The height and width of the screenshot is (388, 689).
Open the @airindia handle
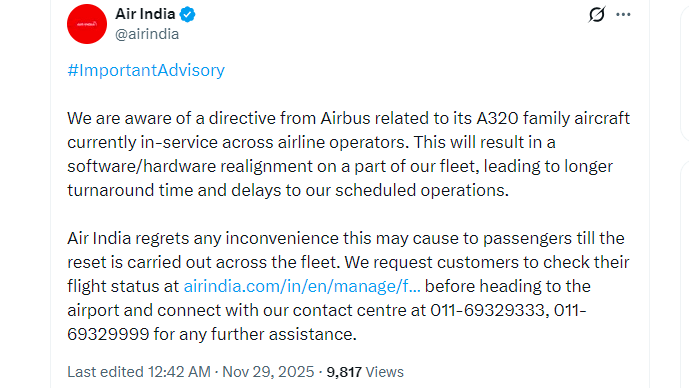coord(147,34)
